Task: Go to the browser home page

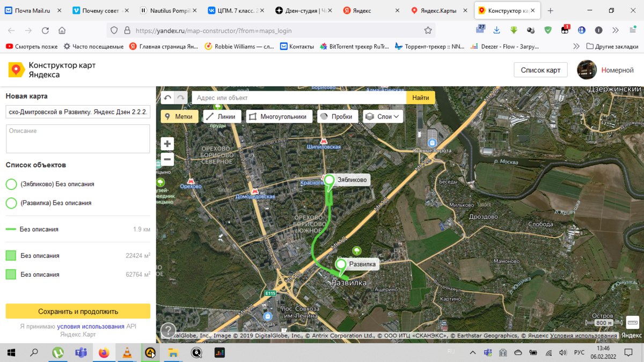Action: tap(62, 31)
